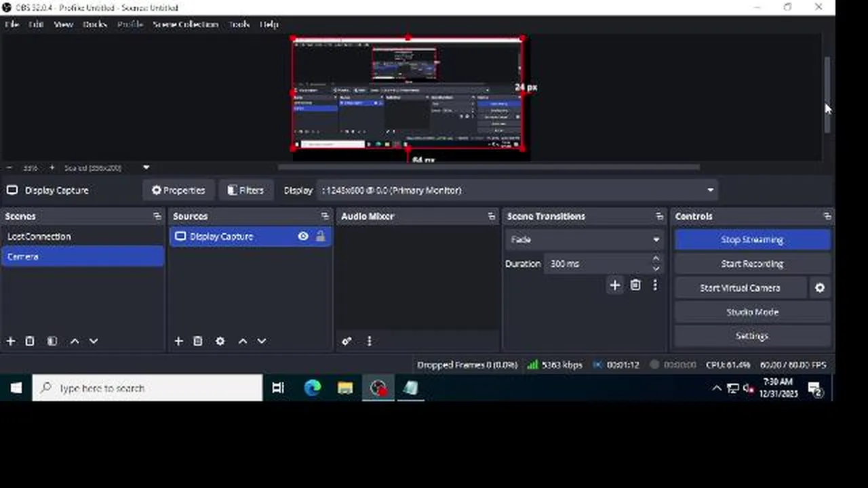The image size is (868, 488).
Task: Open source properties gear
Action: tap(220, 341)
